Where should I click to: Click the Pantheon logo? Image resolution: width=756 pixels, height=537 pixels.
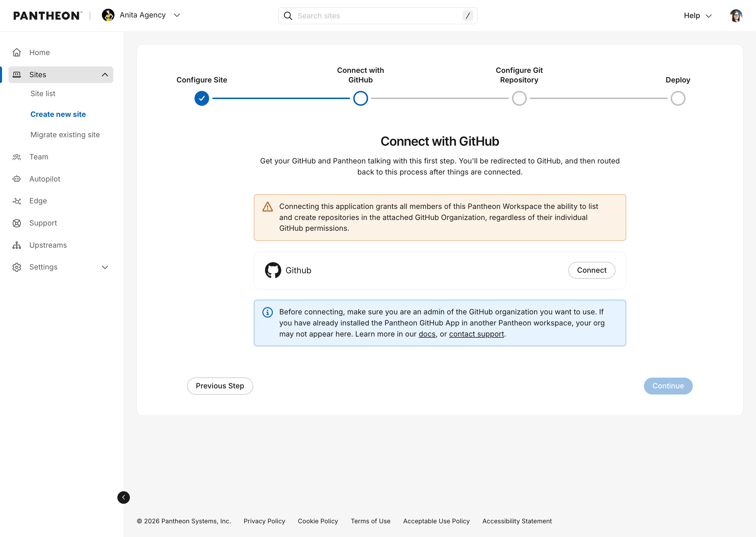(47, 15)
